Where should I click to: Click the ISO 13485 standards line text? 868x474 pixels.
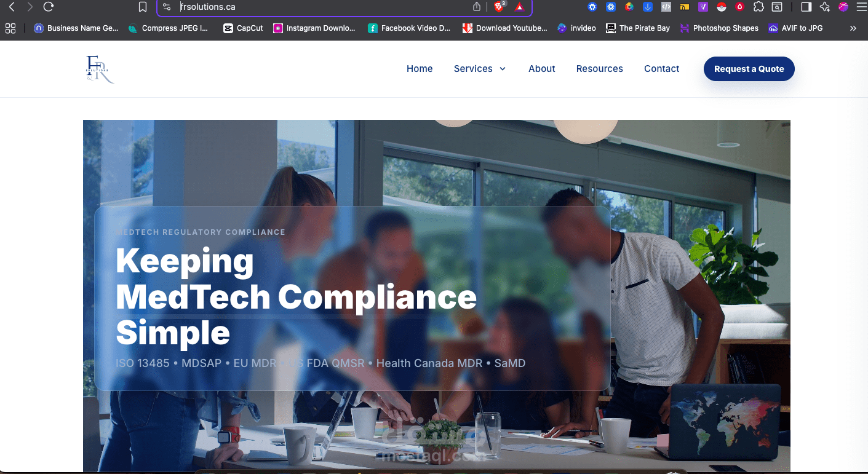coord(321,363)
